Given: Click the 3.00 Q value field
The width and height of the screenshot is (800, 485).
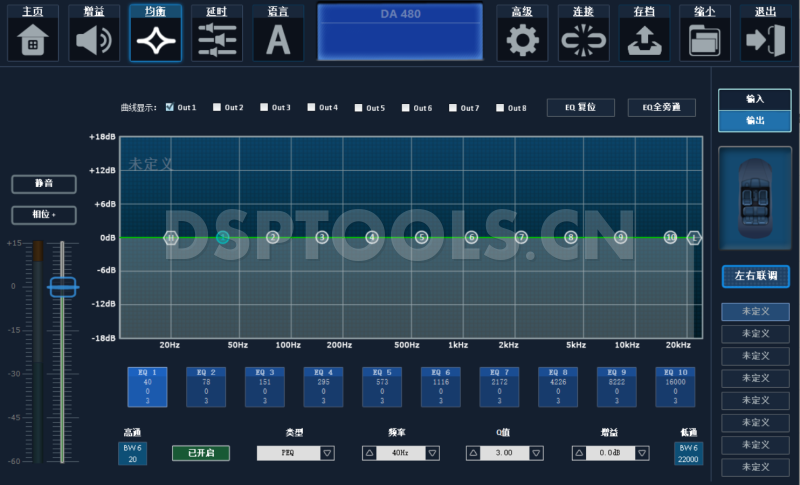Looking at the screenshot, I should [505, 453].
